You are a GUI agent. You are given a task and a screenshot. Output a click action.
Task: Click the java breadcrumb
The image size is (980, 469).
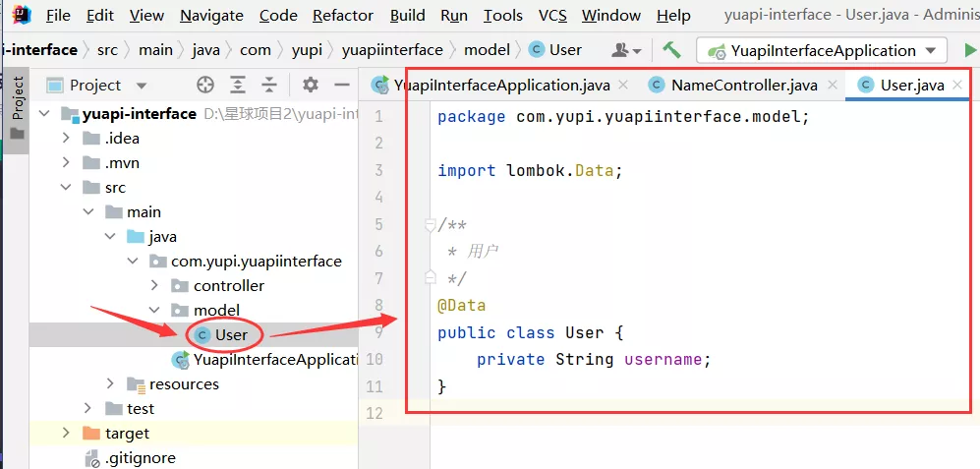tap(205, 50)
